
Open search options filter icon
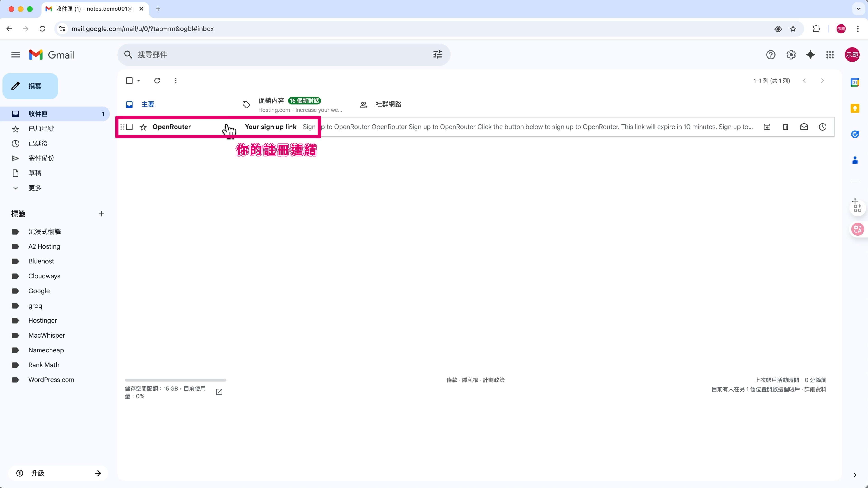coord(437,54)
